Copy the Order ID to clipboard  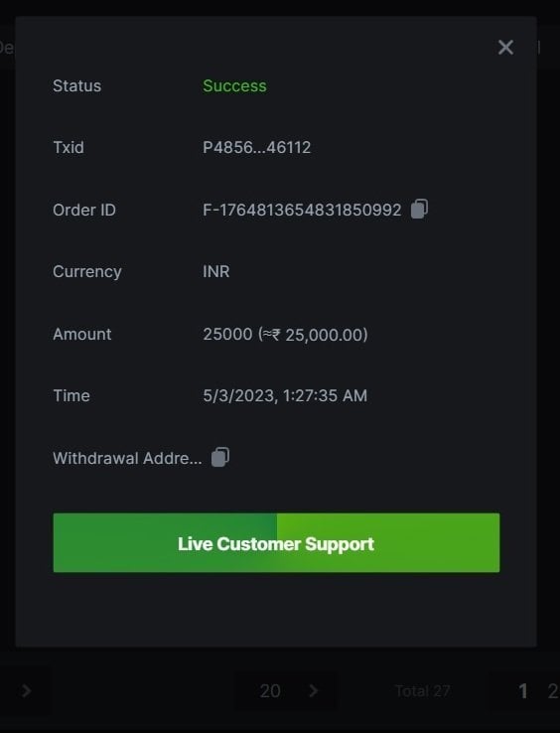(x=419, y=209)
